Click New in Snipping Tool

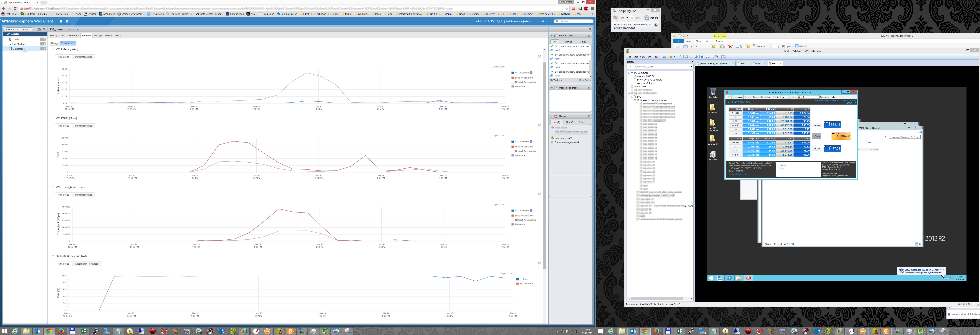pyautogui.click(x=619, y=18)
